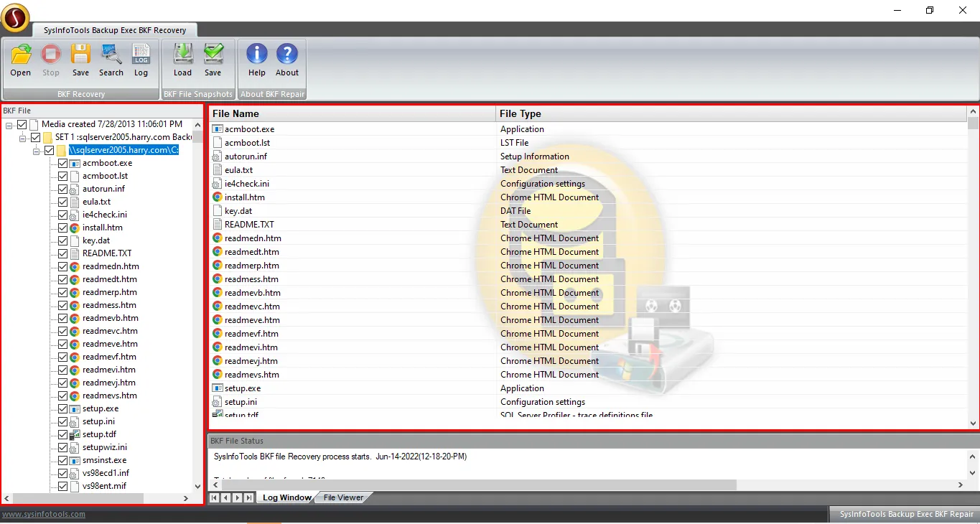Select readmedn.htm row in the file list
The width and height of the screenshot is (980, 524).
589,238
